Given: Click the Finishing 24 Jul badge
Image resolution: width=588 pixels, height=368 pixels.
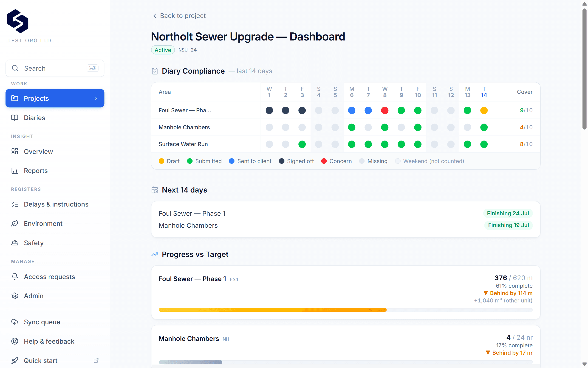Looking at the screenshot, I should (x=508, y=213).
